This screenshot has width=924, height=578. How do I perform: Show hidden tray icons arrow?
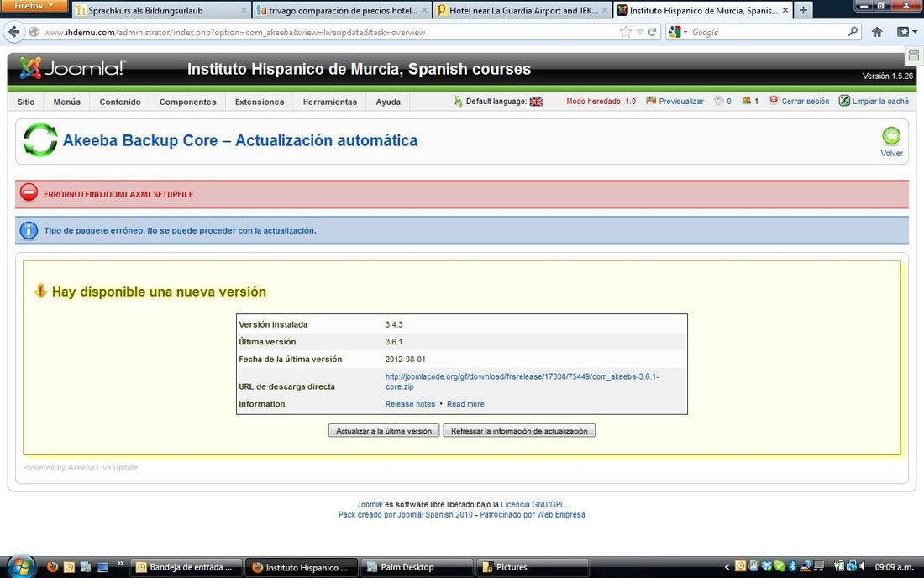727,567
